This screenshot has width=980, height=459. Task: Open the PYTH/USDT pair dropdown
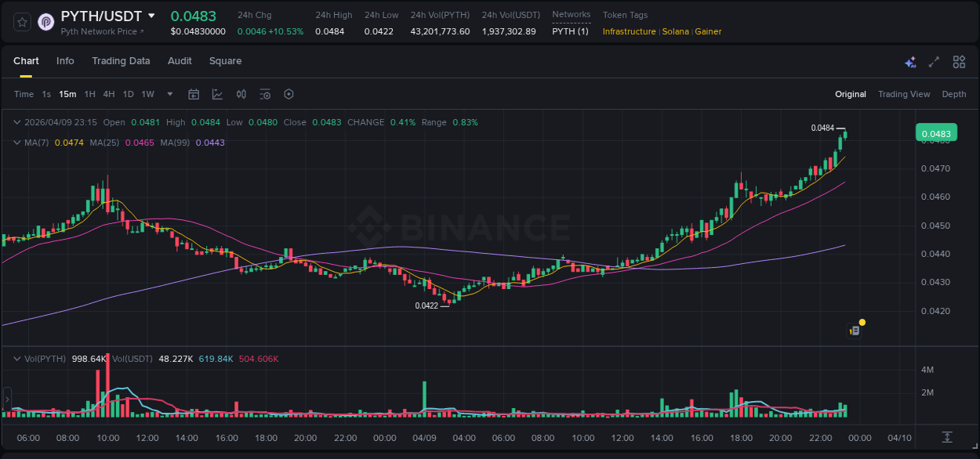coord(151,15)
